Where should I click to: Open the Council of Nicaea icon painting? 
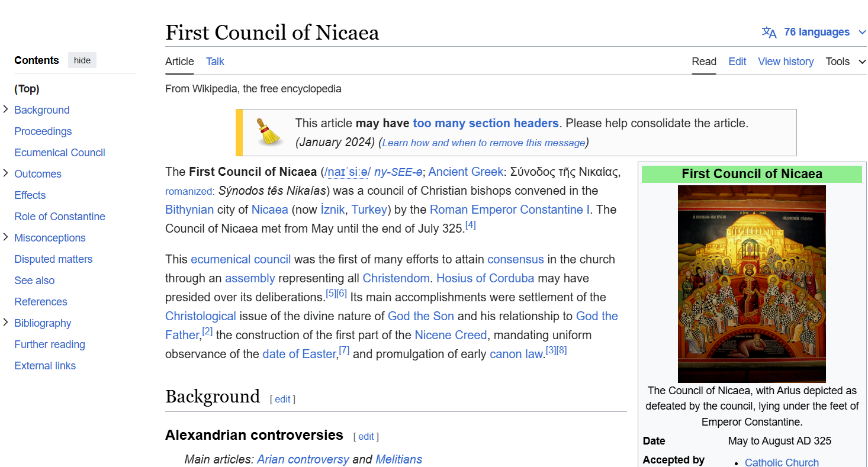coord(752,284)
